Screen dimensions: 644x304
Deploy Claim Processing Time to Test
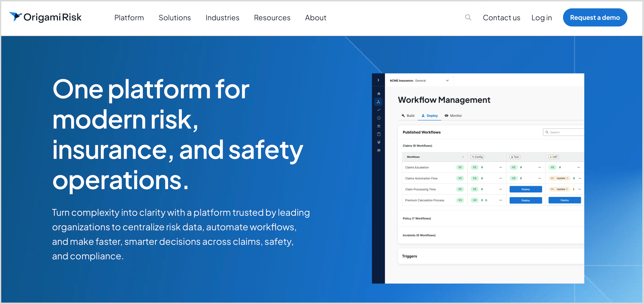[x=526, y=189]
